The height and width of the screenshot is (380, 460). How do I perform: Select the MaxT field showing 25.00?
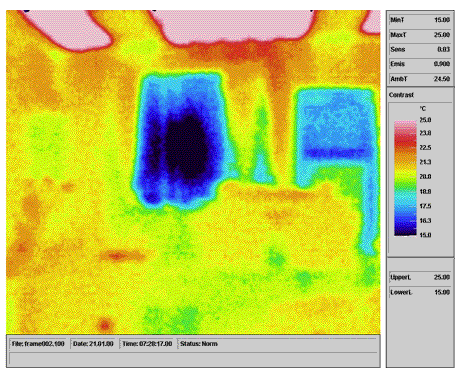pyautogui.click(x=420, y=35)
